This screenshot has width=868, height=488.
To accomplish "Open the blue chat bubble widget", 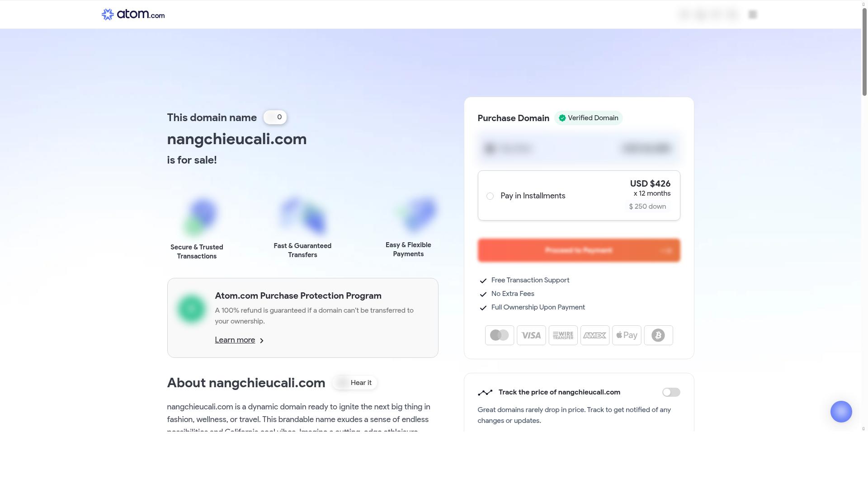I will tap(841, 412).
